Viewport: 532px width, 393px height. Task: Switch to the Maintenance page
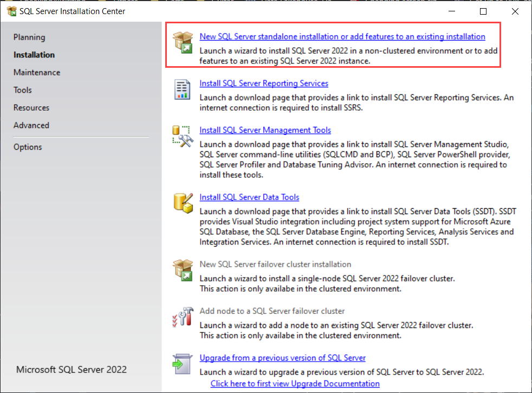pos(37,72)
